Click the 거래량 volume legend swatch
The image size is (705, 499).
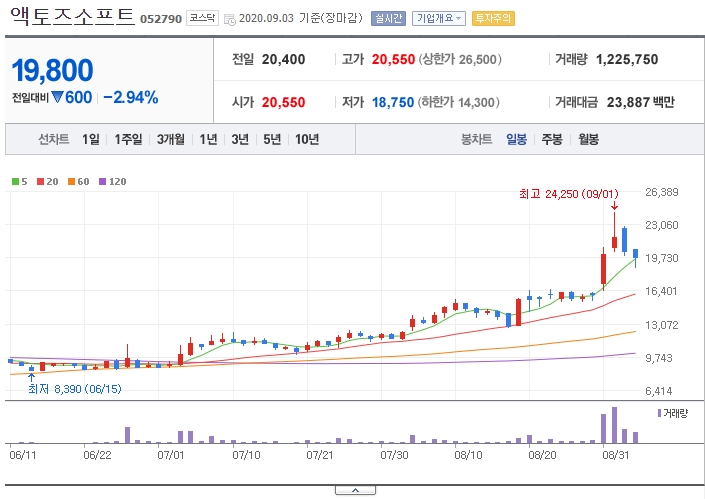[x=659, y=413]
